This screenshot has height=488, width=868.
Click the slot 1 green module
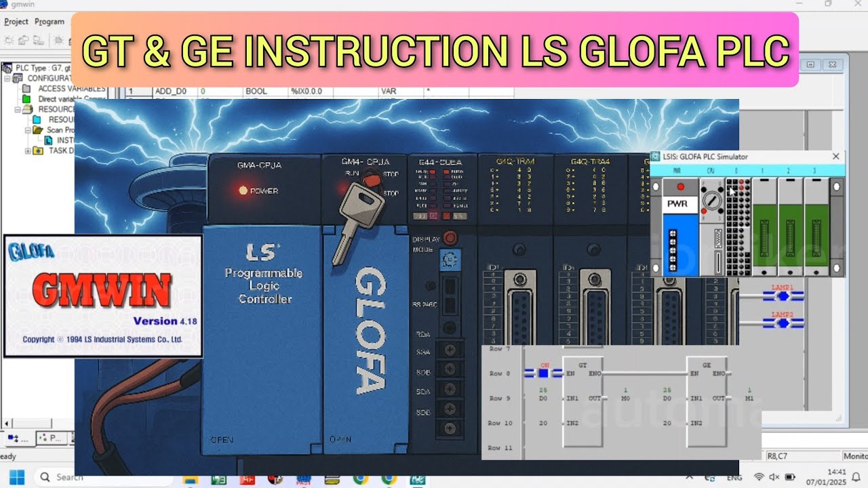(x=764, y=226)
